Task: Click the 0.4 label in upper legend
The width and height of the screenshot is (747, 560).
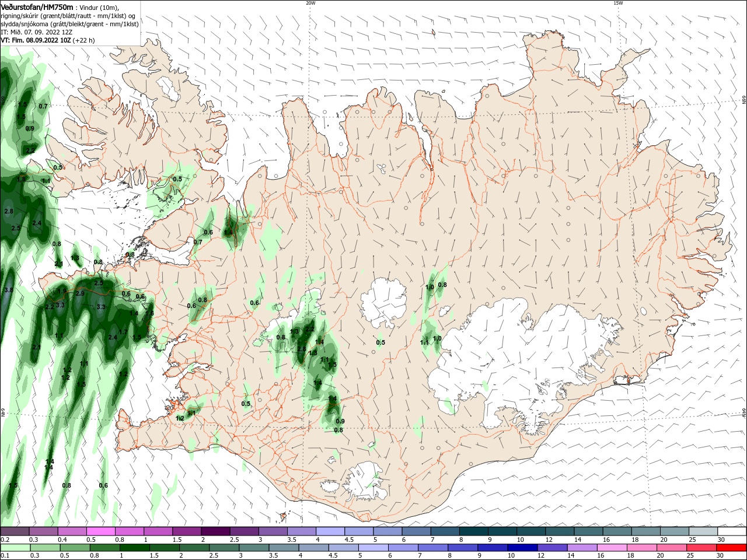Action: tap(62, 540)
